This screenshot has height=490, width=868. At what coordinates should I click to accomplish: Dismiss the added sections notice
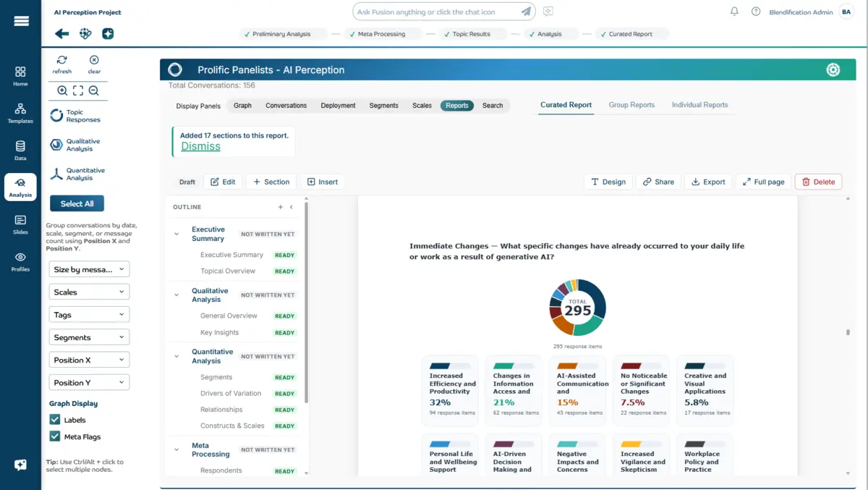click(x=200, y=146)
